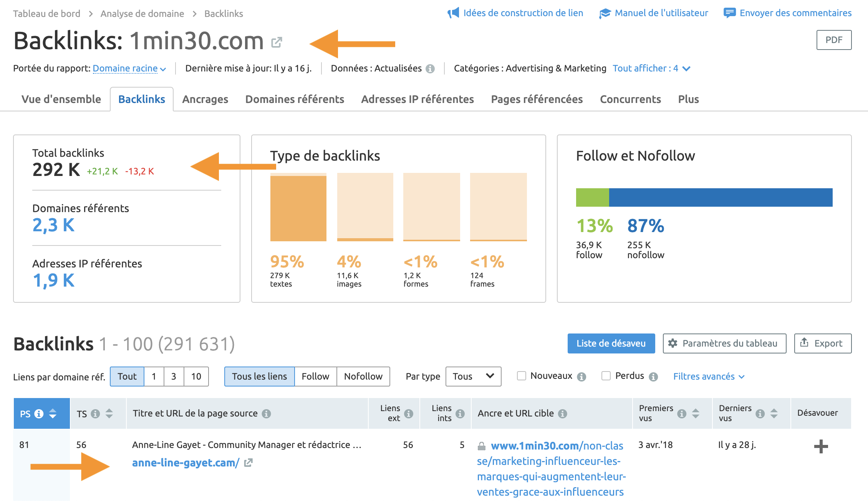Expand Filtres avancés
This screenshot has width=868, height=501.
[709, 377]
